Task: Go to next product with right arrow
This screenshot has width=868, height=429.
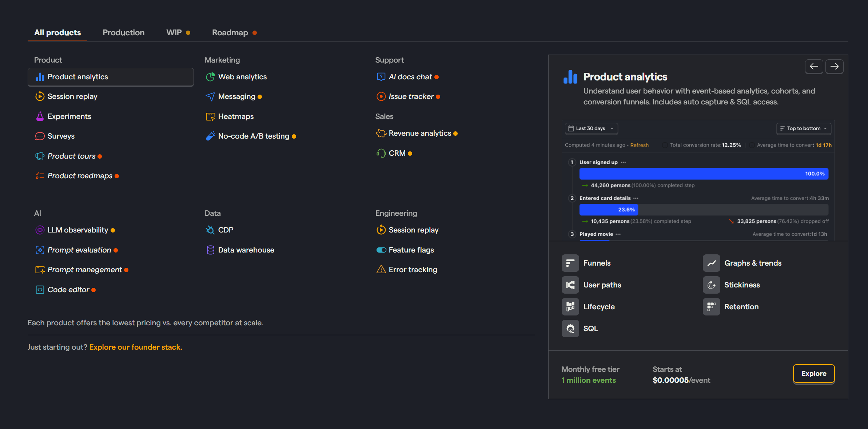Action: (834, 66)
